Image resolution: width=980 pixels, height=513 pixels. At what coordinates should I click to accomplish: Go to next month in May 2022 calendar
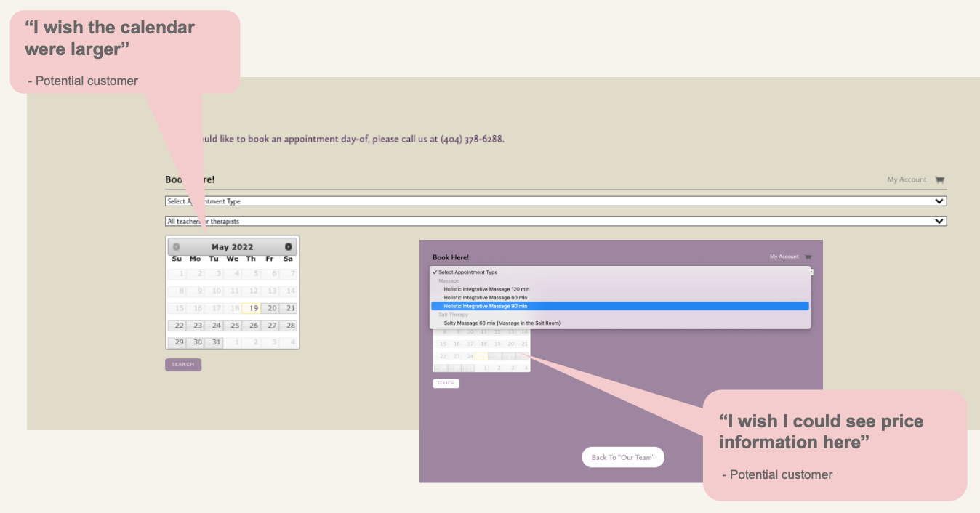pyautogui.click(x=289, y=247)
